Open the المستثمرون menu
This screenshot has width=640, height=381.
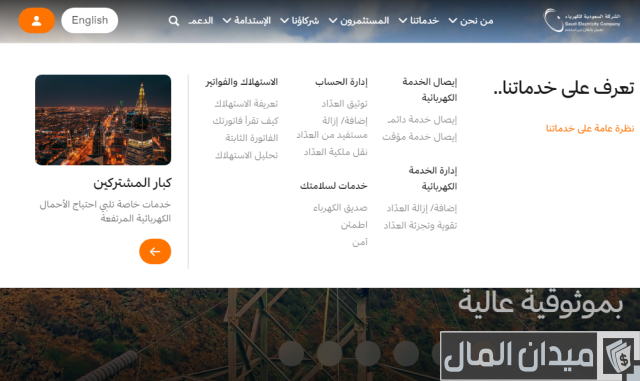tap(365, 21)
